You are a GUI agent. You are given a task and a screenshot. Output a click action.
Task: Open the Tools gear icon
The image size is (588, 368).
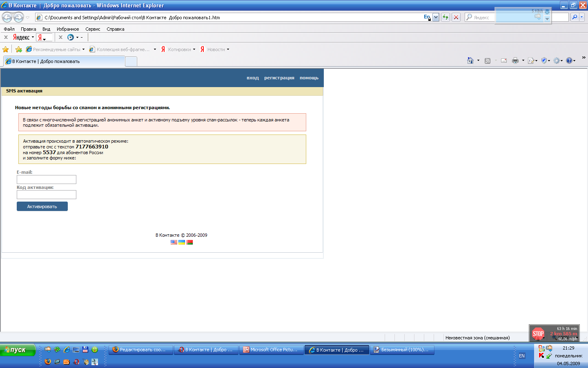pyautogui.click(x=557, y=61)
